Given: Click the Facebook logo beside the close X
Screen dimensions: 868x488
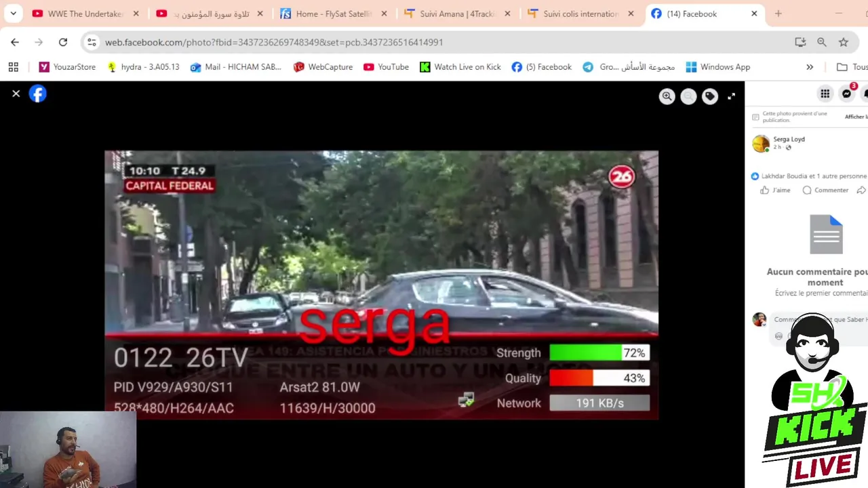Looking at the screenshot, I should coord(38,94).
